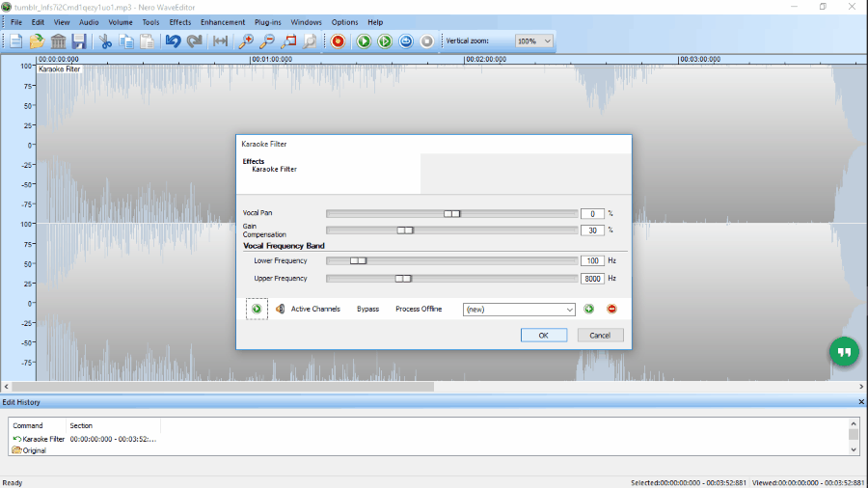This screenshot has height=488, width=868.
Task: Click the grey zoom-full magnifier icon
Action: click(310, 41)
